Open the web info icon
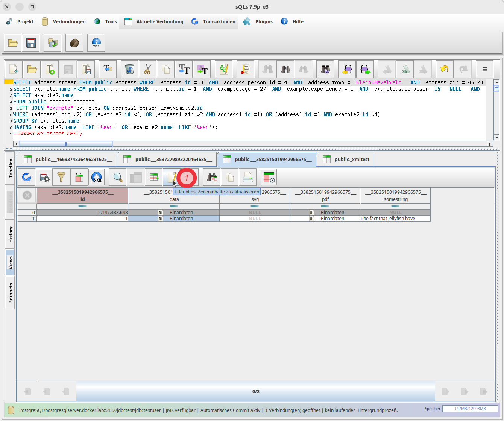 coord(96,43)
